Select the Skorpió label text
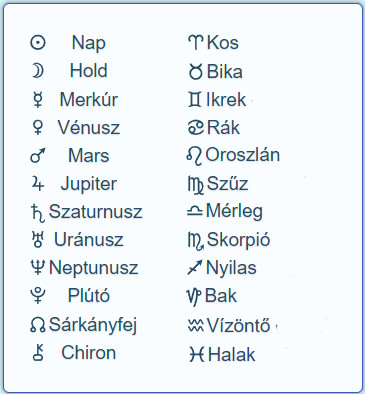365x394 pixels. pos(238,240)
